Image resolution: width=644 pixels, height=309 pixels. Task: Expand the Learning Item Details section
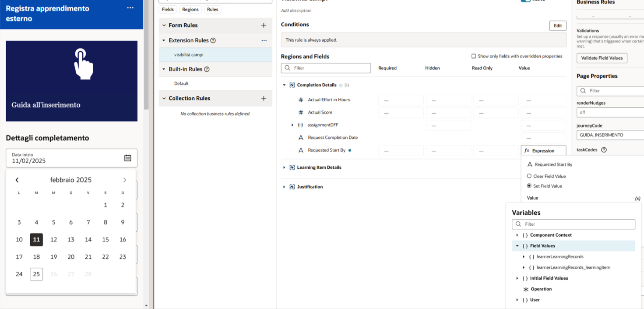284,167
